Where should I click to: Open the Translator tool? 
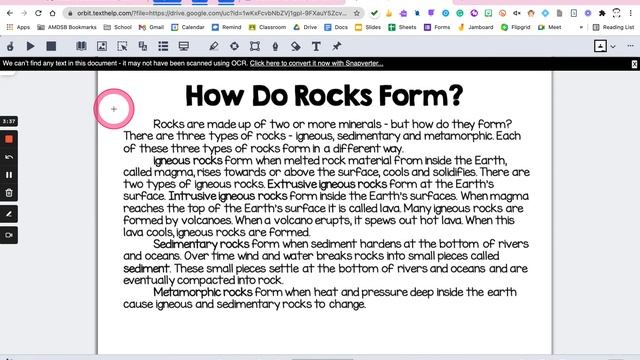pyautogui.click(x=142, y=46)
